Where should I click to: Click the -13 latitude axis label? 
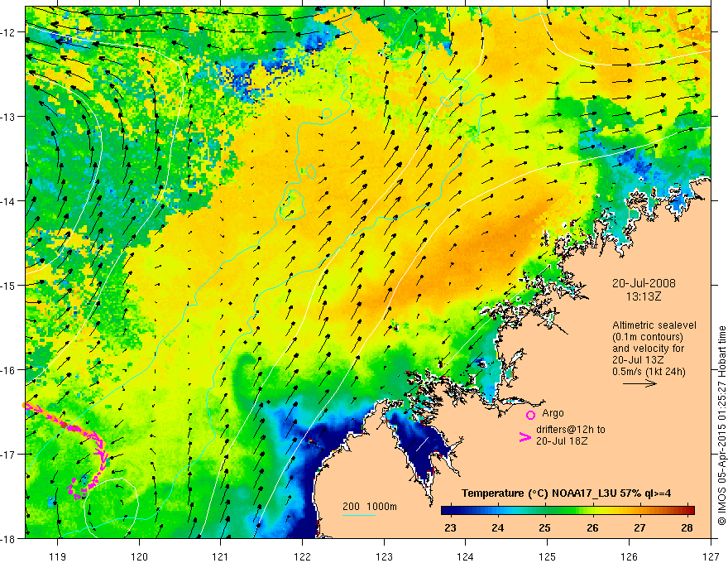click(x=8, y=117)
